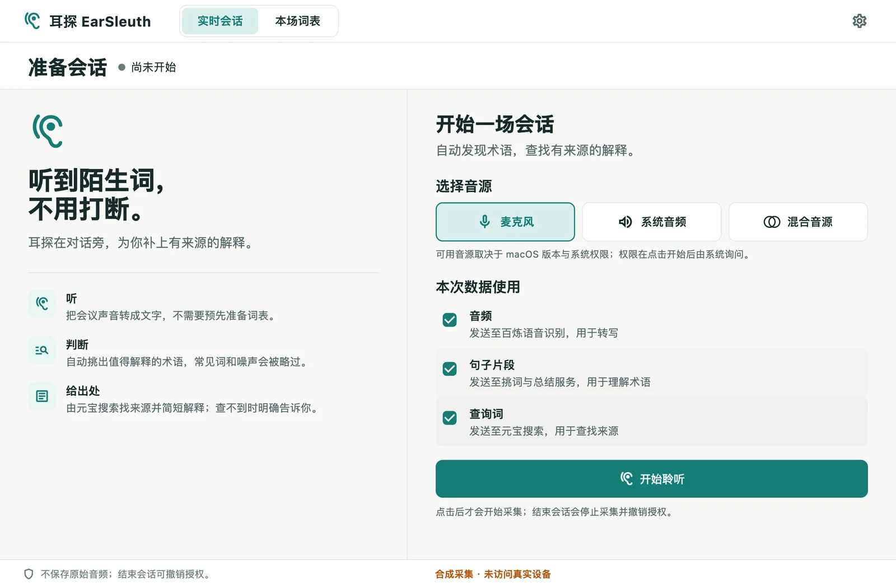Click the macOS permission note under audio sources
896x588 pixels.
click(x=594, y=254)
